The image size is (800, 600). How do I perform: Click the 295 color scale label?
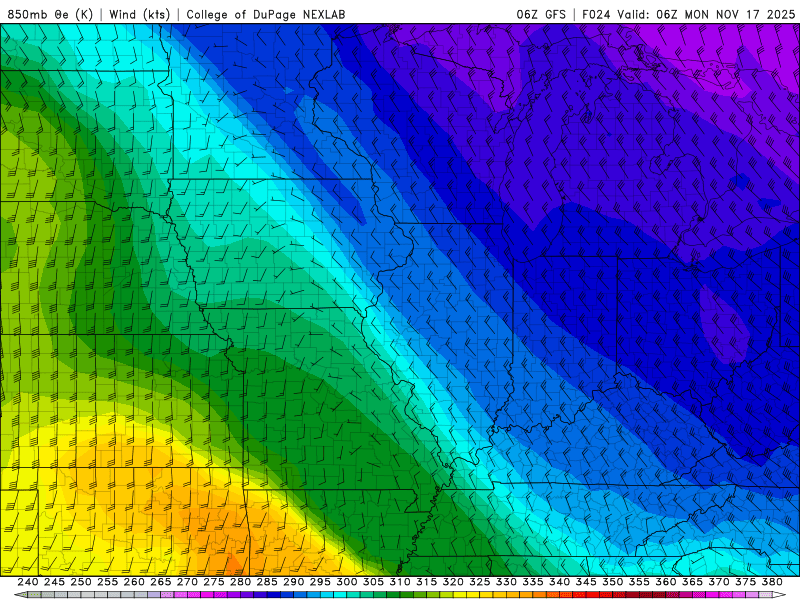(320, 582)
